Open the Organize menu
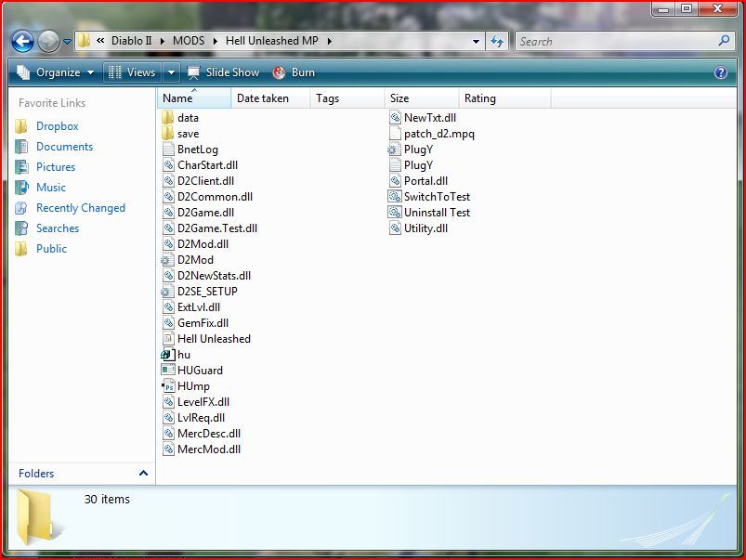 pyautogui.click(x=55, y=72)
